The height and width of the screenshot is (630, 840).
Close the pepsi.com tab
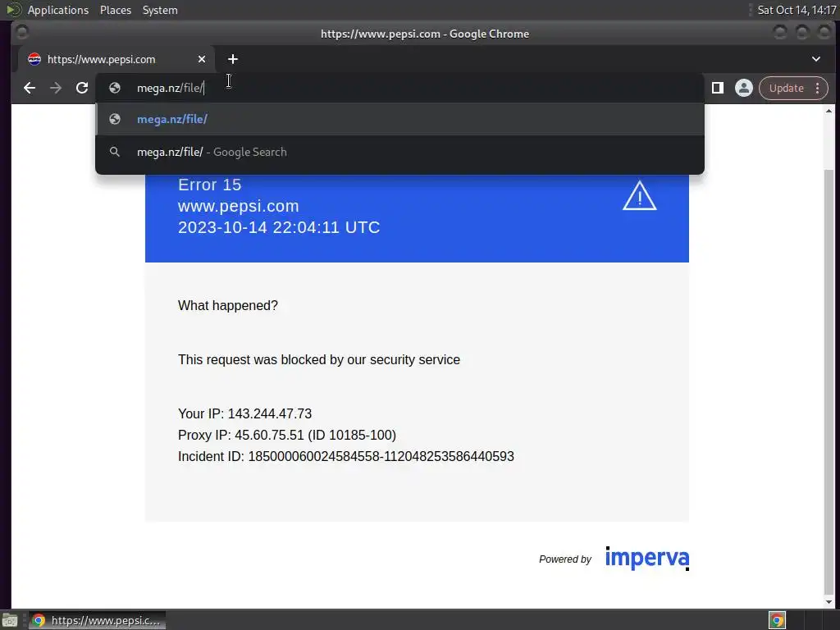pyautogui.click(x=202, y=59)
